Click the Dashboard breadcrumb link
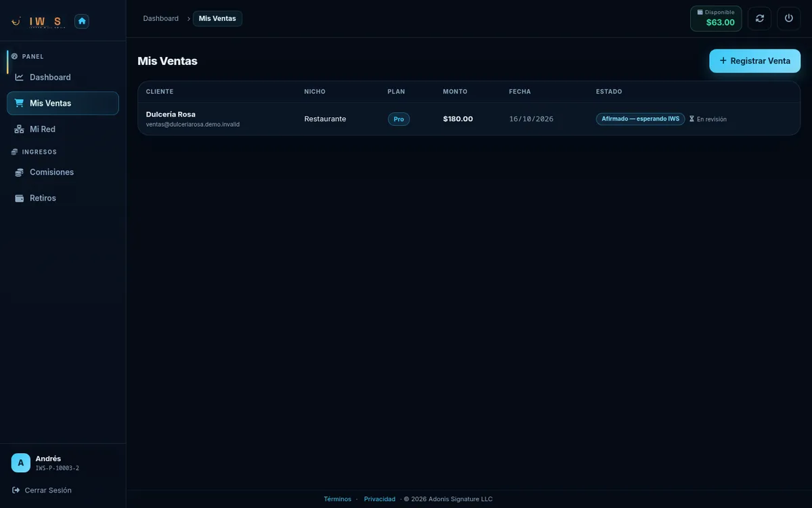The image size is (812, 508). (x=161, y=18)
